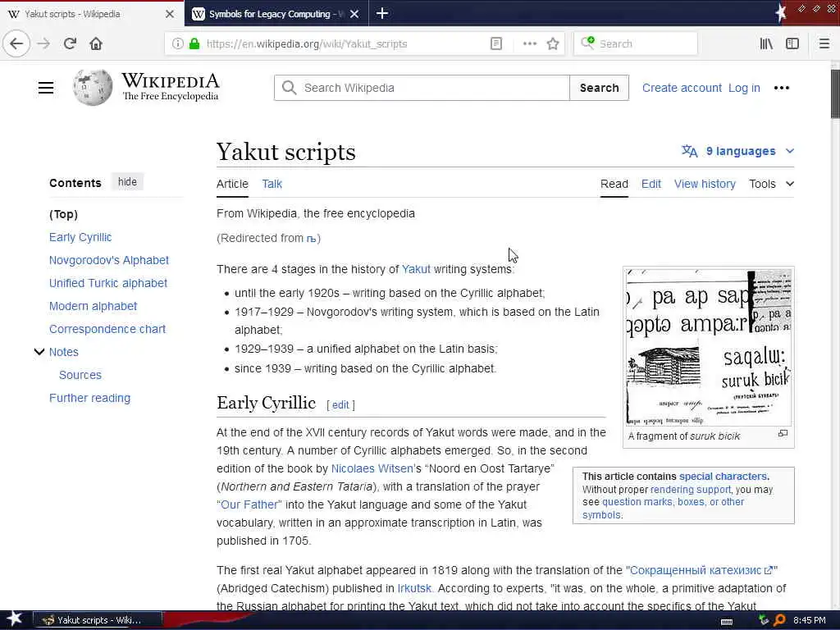Jump to Further reading section
This screenshot has width=840, height=630.
point(89,398)
